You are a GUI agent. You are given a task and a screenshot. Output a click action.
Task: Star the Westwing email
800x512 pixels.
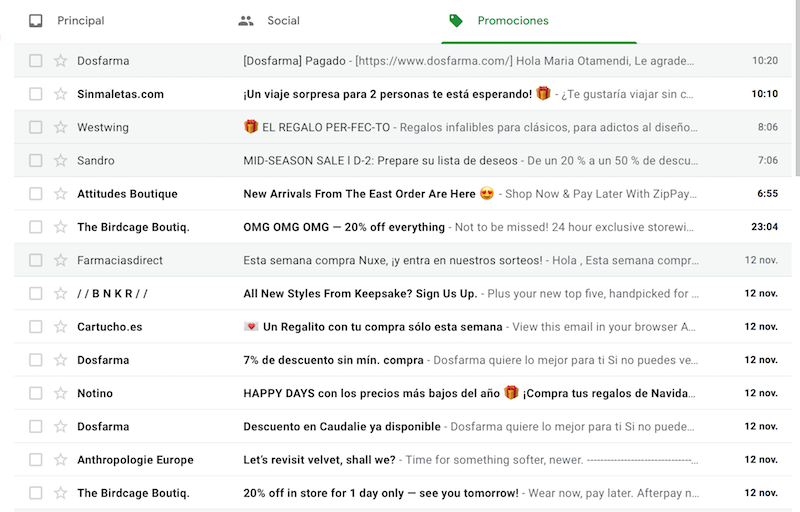(61, 127)
